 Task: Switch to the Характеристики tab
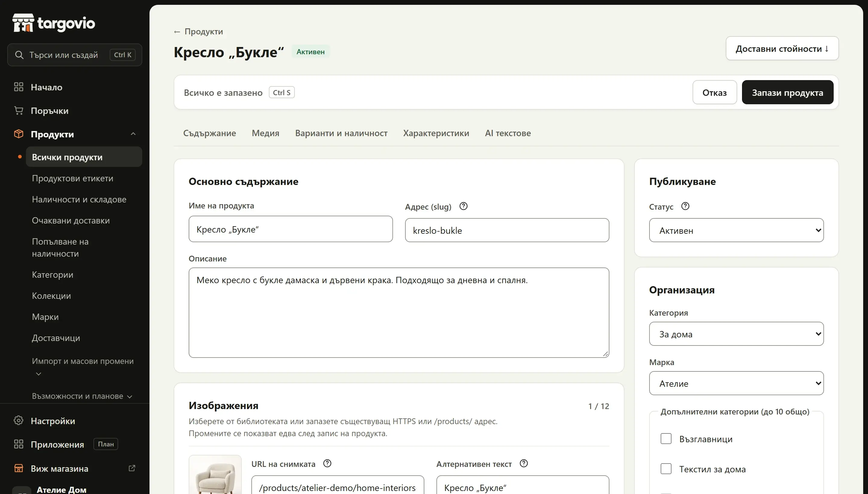[436, 133]
